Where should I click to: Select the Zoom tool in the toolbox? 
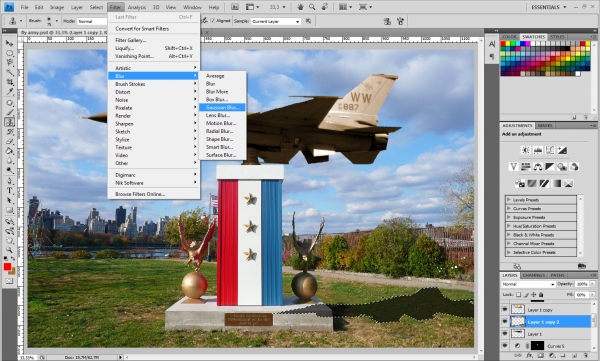9,250
